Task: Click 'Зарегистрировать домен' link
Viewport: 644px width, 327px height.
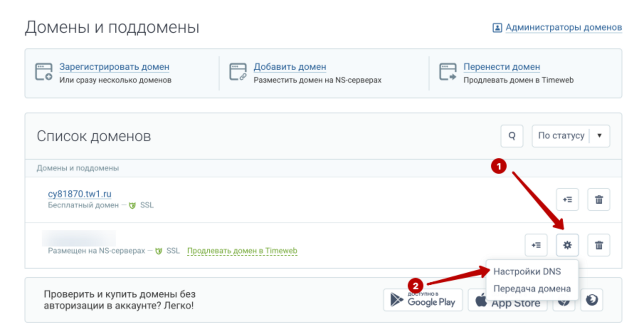Action: click(x=114, y=67)
